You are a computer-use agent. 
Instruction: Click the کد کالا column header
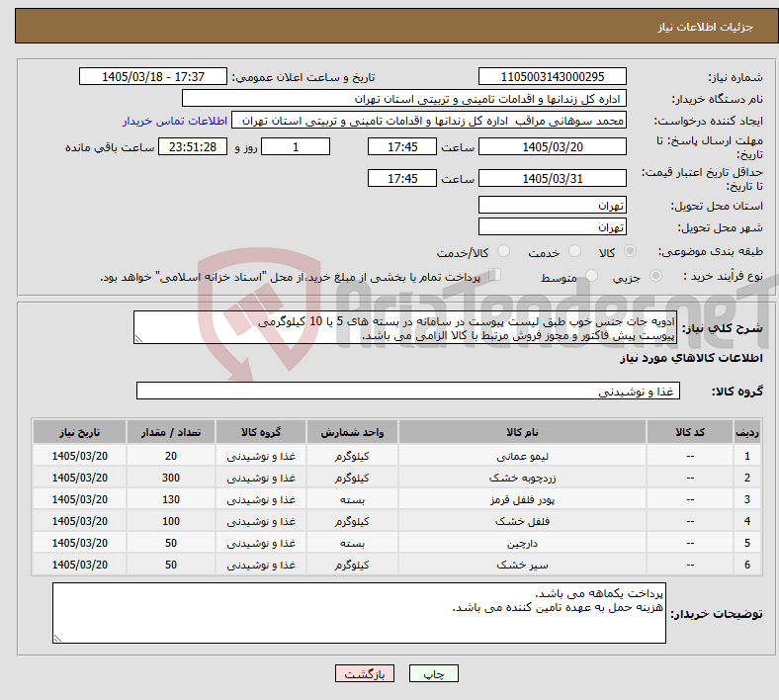690,432
